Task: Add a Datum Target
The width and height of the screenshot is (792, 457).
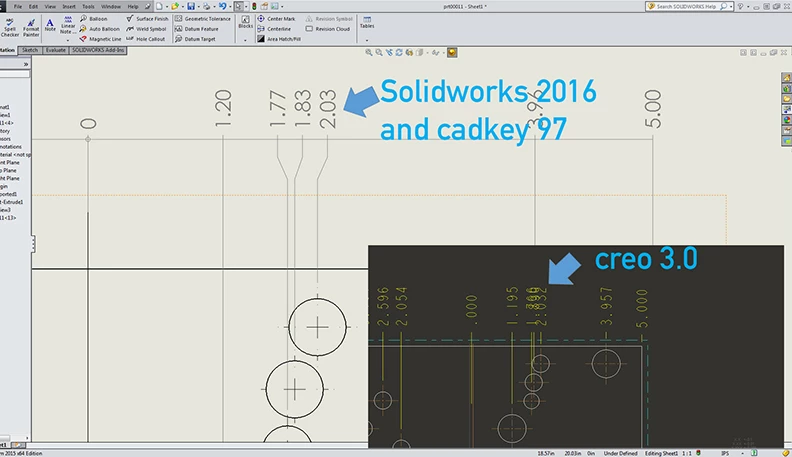Action: click(195, 39)
